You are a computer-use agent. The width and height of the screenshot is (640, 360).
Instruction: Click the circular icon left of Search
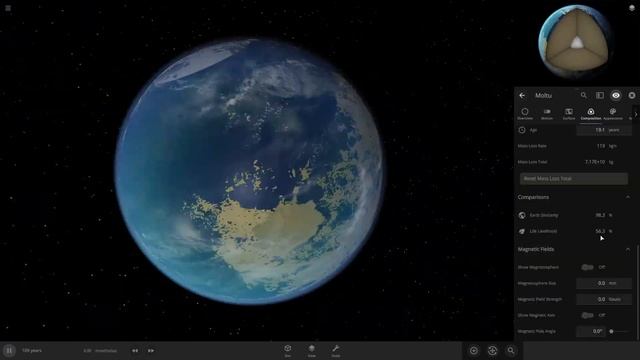(x=493, y=351)
